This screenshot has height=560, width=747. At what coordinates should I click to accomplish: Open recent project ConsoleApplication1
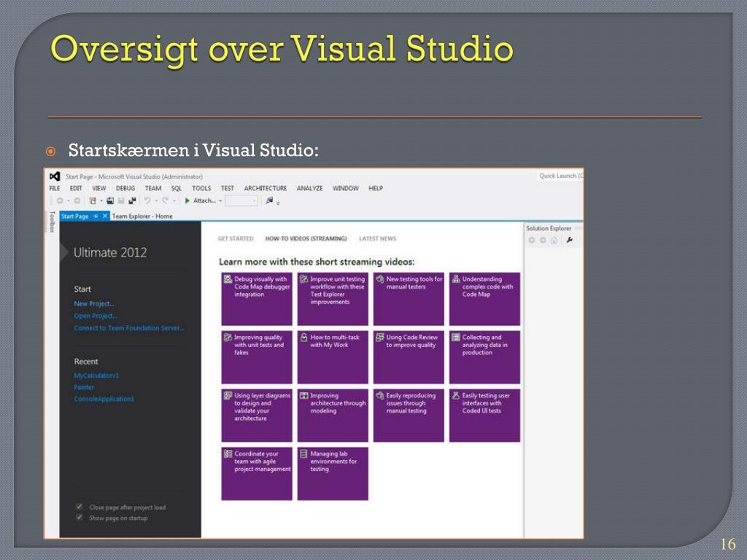(104, 399)
